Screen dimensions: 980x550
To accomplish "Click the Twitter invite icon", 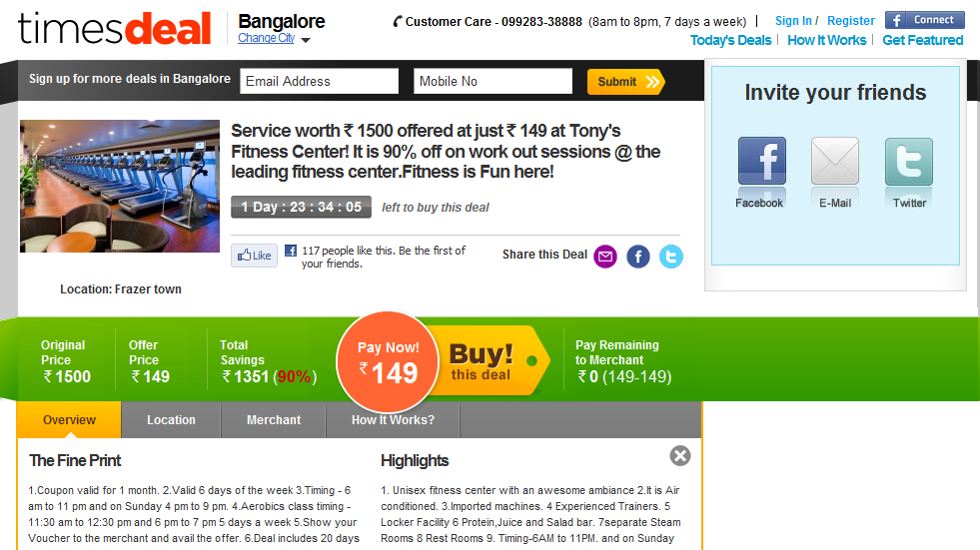I will click(909, 161).
